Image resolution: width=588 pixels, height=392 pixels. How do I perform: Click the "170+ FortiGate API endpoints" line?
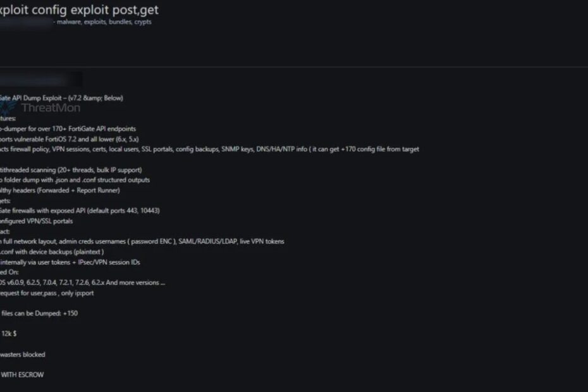(x=70, y=128)
